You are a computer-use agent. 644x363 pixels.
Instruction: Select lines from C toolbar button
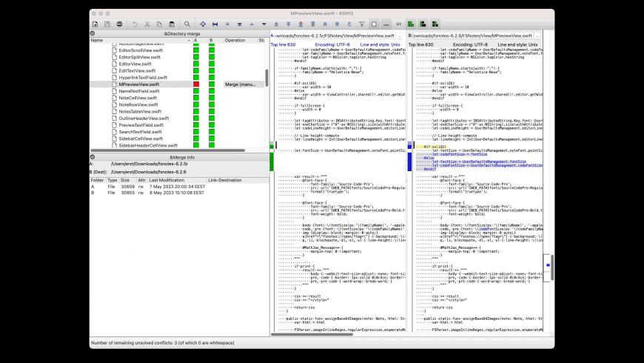349,24
